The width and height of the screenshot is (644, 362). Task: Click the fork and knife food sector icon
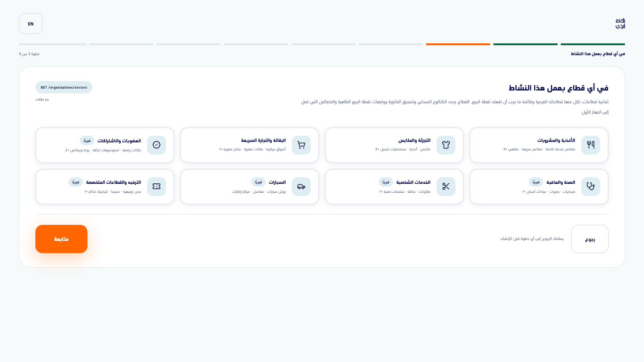tap(590, 145)
